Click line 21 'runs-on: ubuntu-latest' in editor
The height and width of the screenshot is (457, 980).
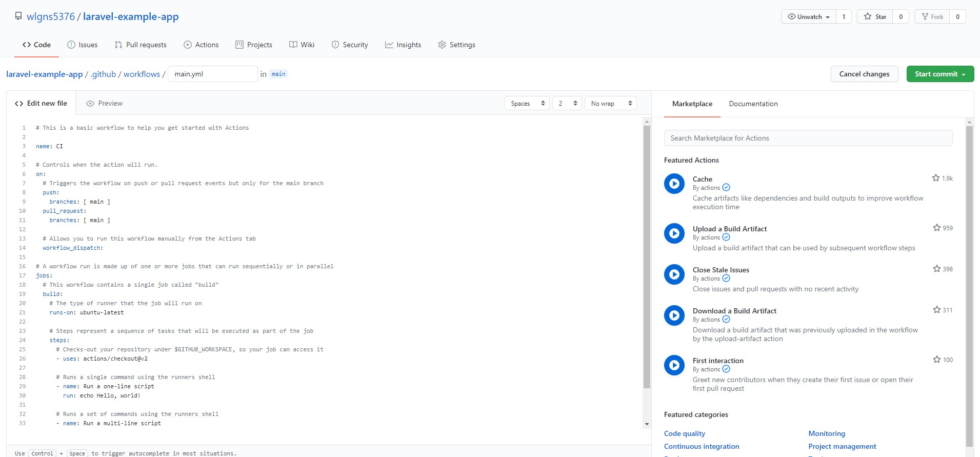coord(87,312)
